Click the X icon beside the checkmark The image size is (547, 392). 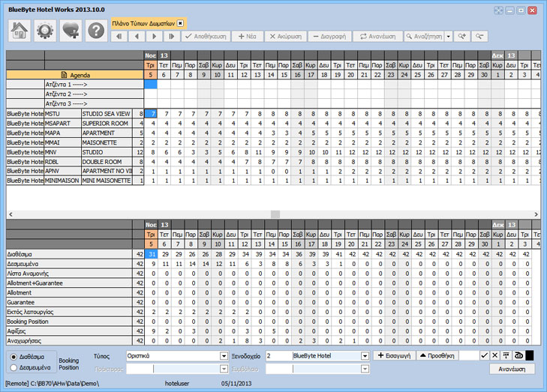tap(494, 355)
